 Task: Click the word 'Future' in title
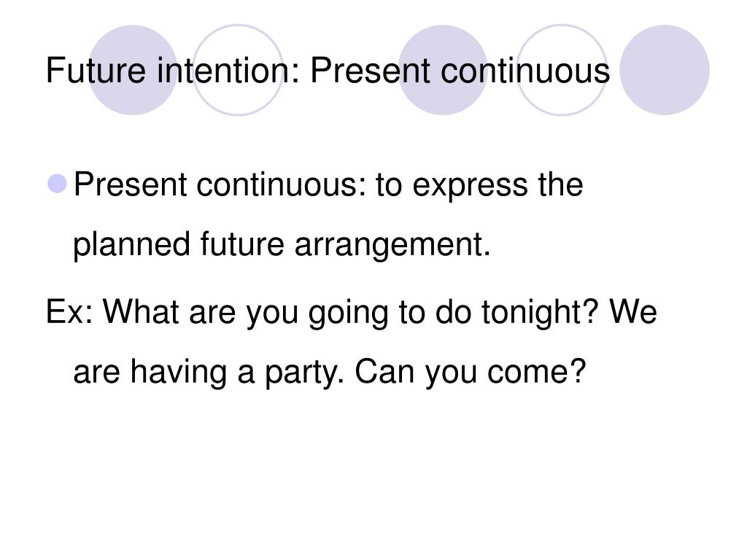point(96,71)
